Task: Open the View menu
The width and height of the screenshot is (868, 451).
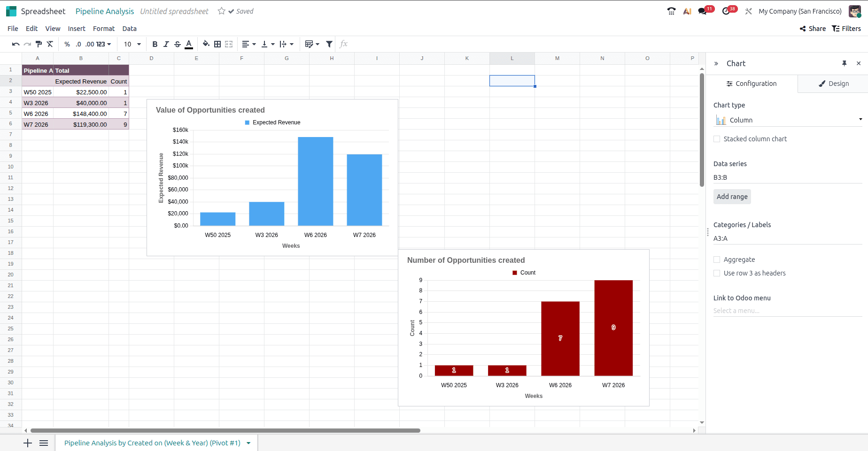Action: pos(53,29)
